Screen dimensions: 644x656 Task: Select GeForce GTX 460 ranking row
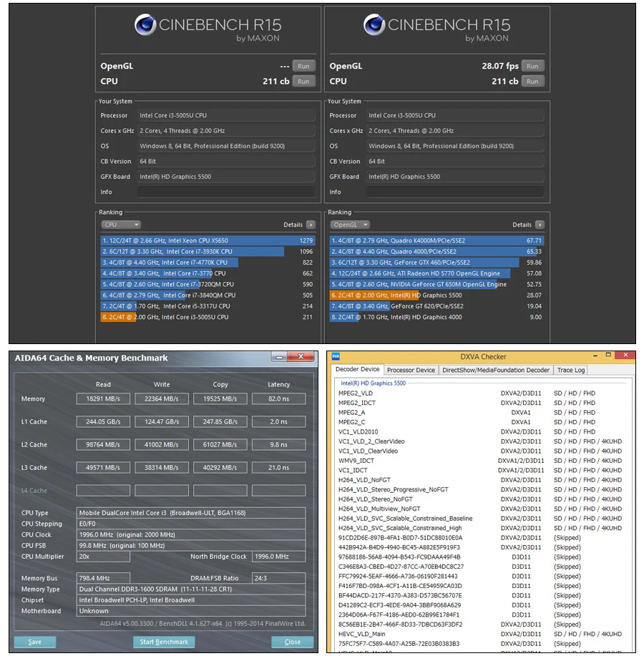click(x=436, y=263)
